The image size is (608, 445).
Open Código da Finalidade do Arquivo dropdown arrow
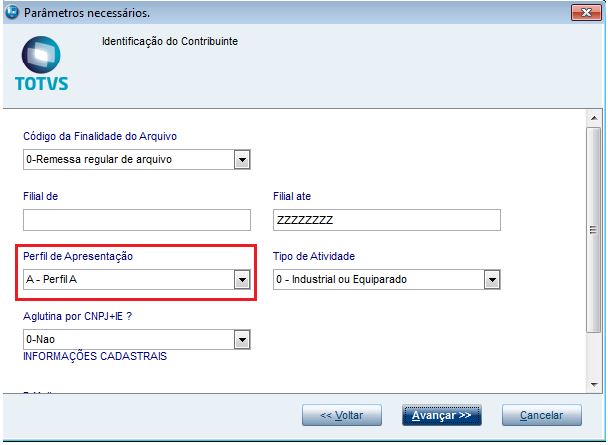point(242,160)
